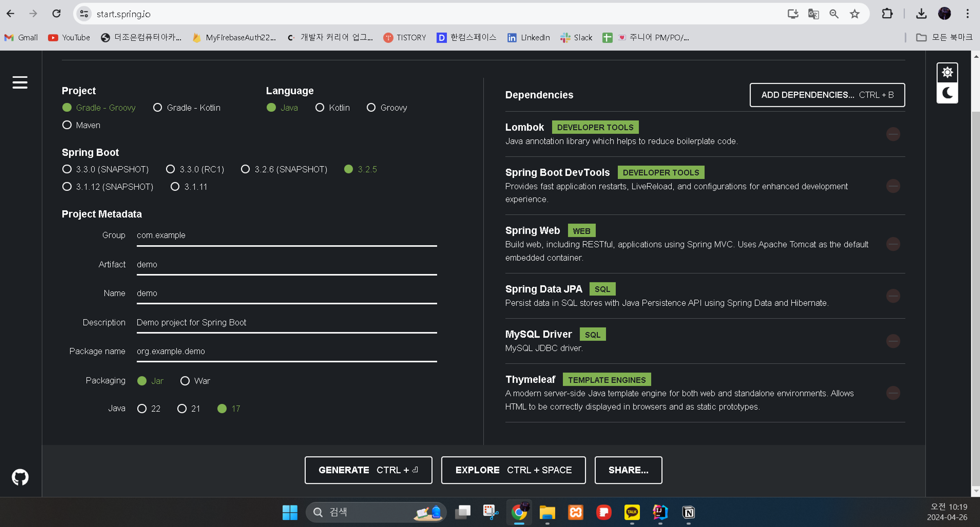The height and width of the screenshot is (527, 980).
Task: Select Spring Boot 3.2.6 (SNAPSHOT)
Action: pyautogui.click(x=284, y=169)
